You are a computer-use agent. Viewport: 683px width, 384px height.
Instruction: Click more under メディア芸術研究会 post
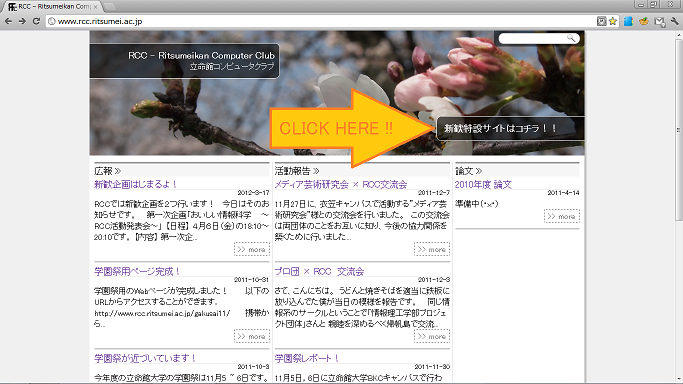coord(432,249)
